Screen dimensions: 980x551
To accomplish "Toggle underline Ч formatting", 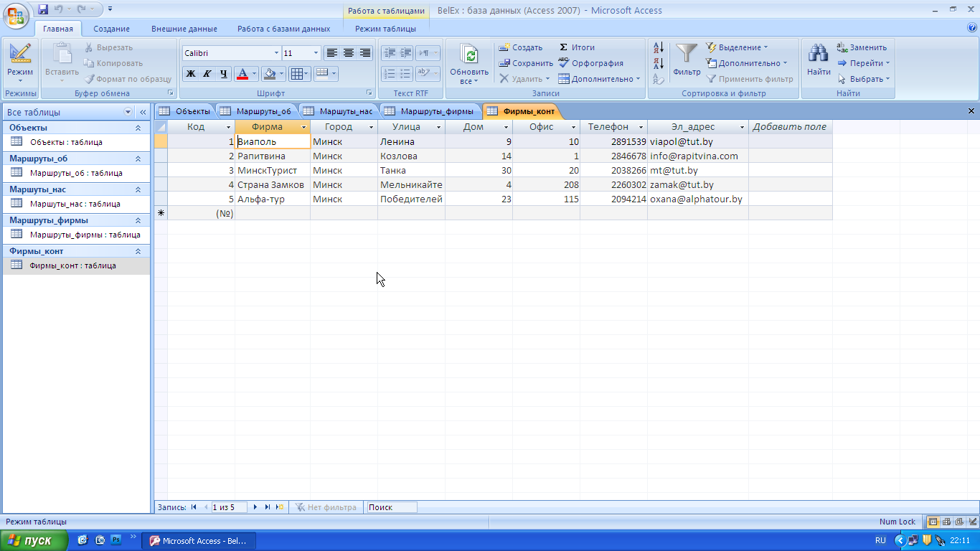I will coord(224,73).
